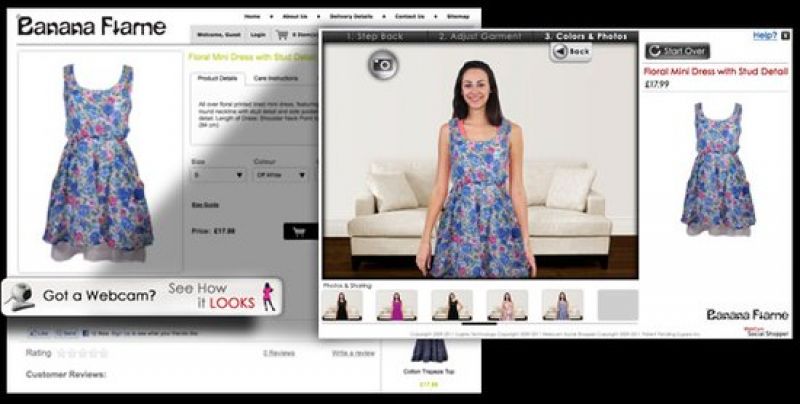This screenshot has height=404, width=800.
Task: Click the shopping cart icon in the header
Action: pyautogui.click(x=282, y=35)
